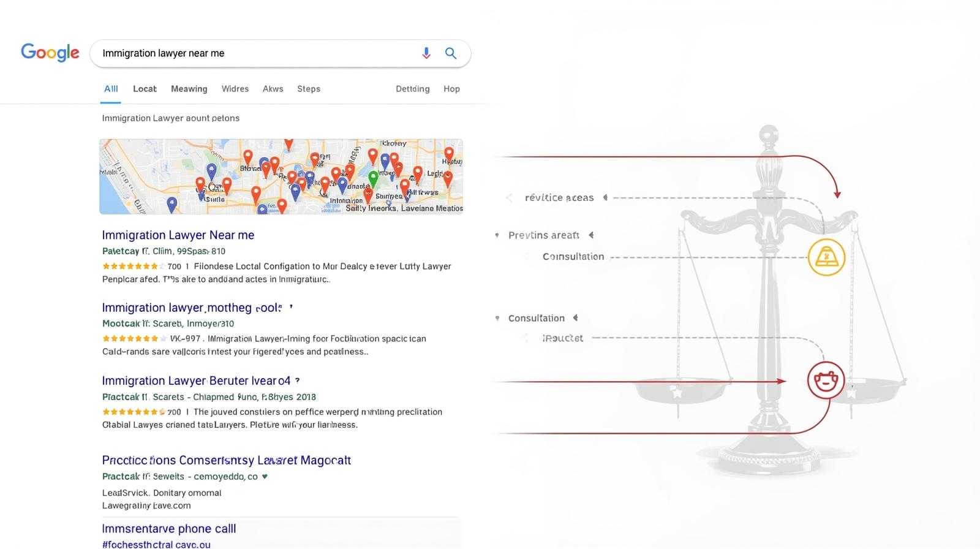Open the Google logo homepage link
This screenshot has height=549, width=980.
[x=50, y=53]
